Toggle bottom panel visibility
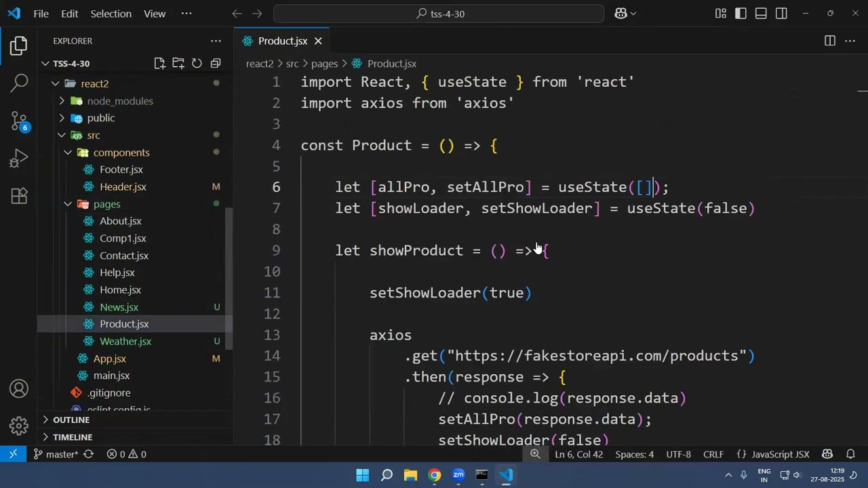The width and height of the screenshot is (868, 488). [x=762, y=14]
